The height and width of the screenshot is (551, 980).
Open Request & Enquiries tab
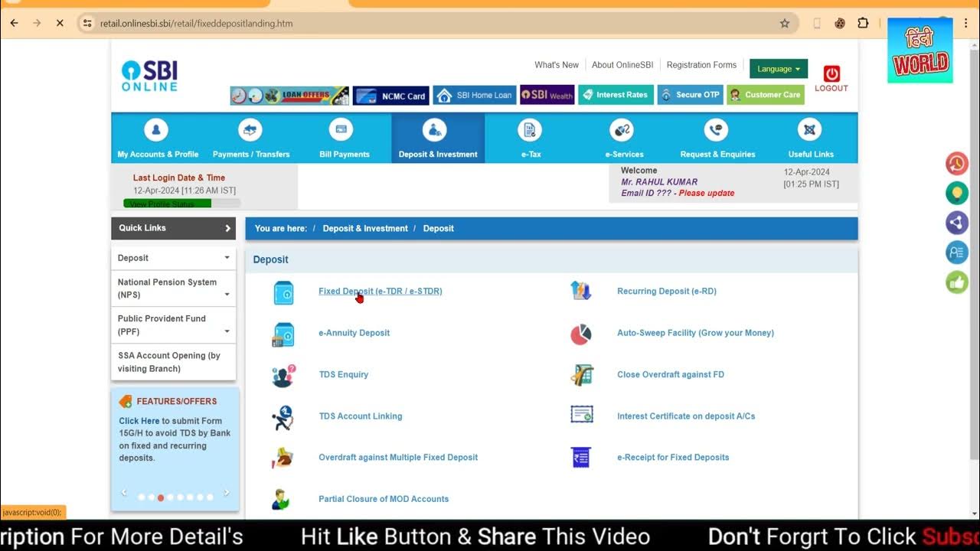point(717,139)
